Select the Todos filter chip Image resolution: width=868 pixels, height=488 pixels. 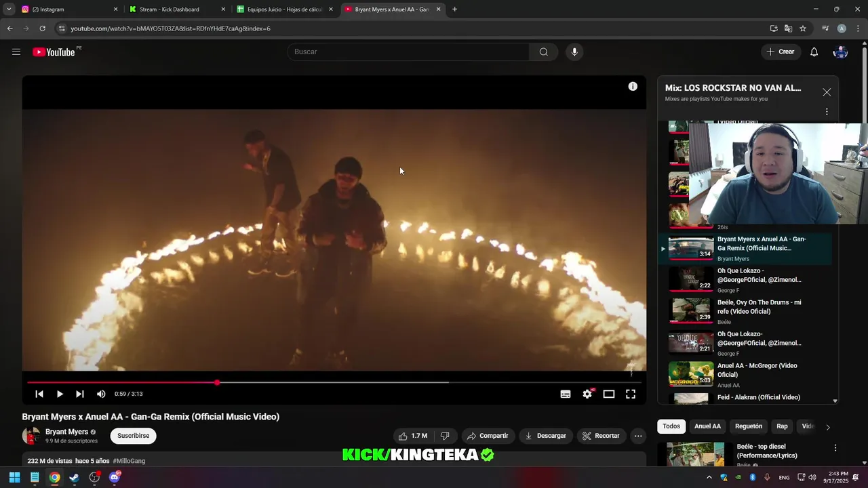click(x=671, y=426)
